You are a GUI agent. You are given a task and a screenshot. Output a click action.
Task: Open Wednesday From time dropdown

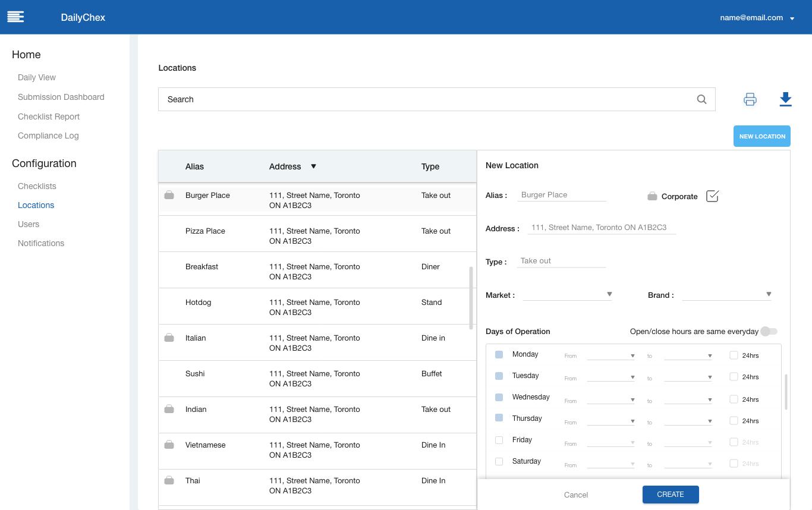(610, 399)
